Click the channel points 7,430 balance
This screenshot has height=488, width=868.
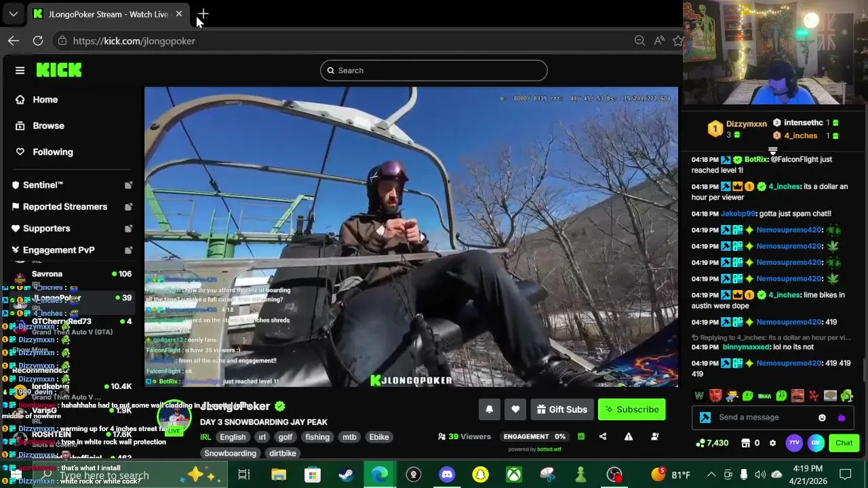(x=712, y=443)
